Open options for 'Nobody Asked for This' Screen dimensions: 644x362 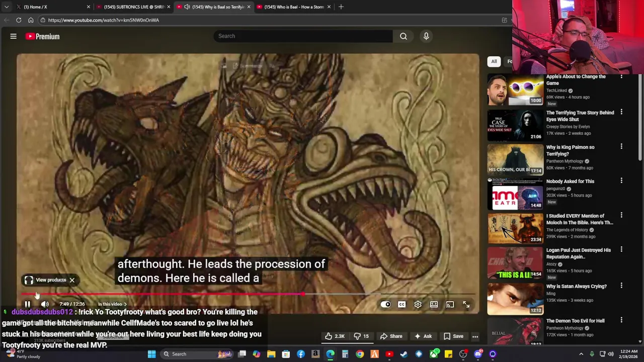tap(621, 180)
